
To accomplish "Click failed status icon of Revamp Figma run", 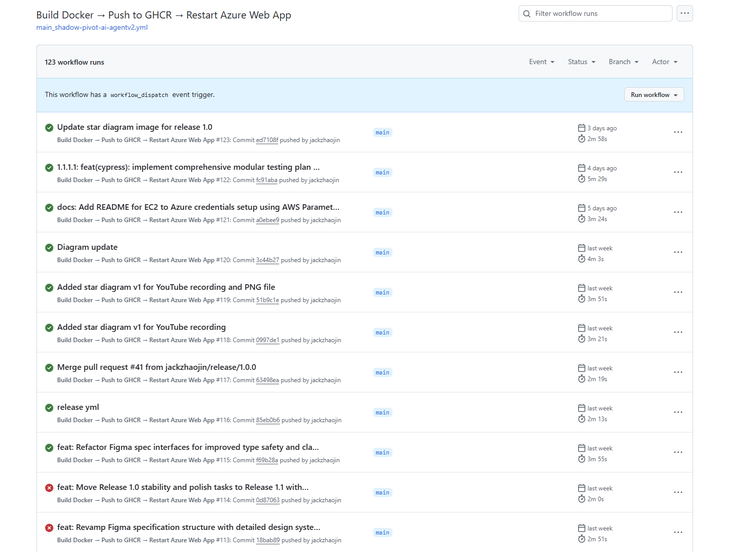I will (x=49, y=528).
